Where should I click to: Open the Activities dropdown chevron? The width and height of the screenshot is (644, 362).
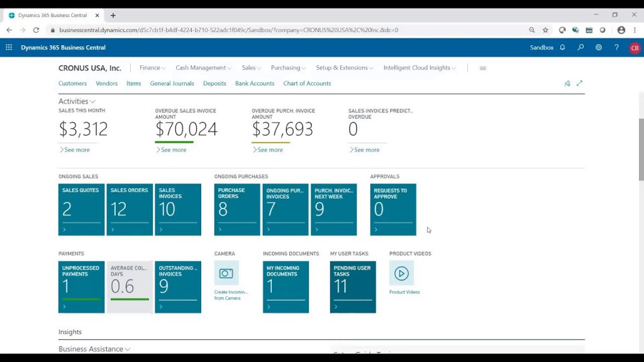(x=93, y=101)
